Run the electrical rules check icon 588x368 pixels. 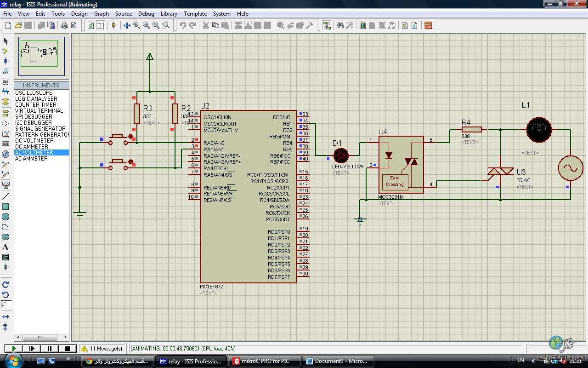tap(414, 25)
